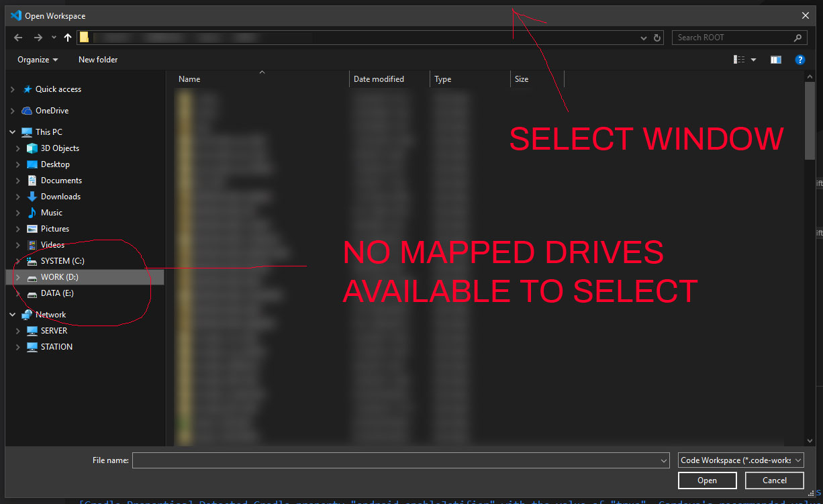
Task: Toggle the preview pane
Action: (x=775, y=60)
